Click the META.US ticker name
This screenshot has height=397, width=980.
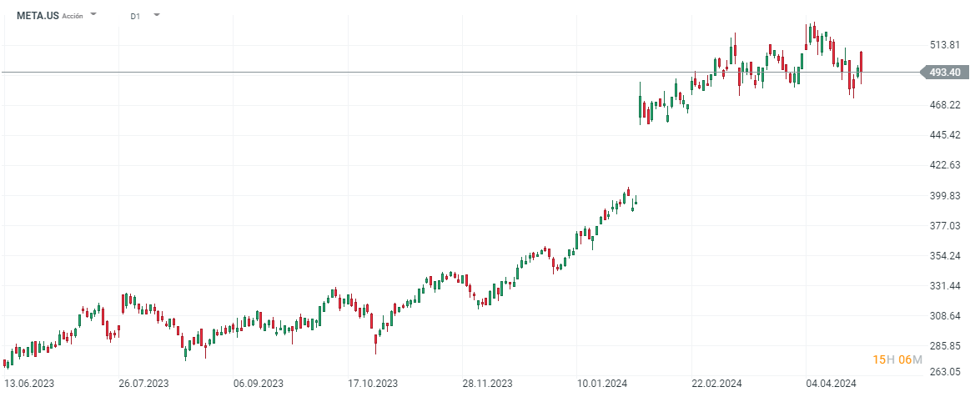[x=38, y=15]
